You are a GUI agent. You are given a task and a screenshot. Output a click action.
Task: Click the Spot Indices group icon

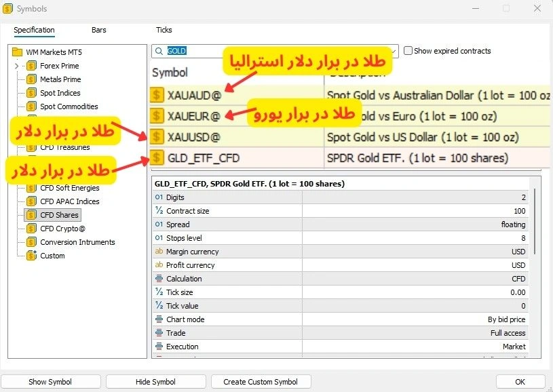[x=31, y=93]
